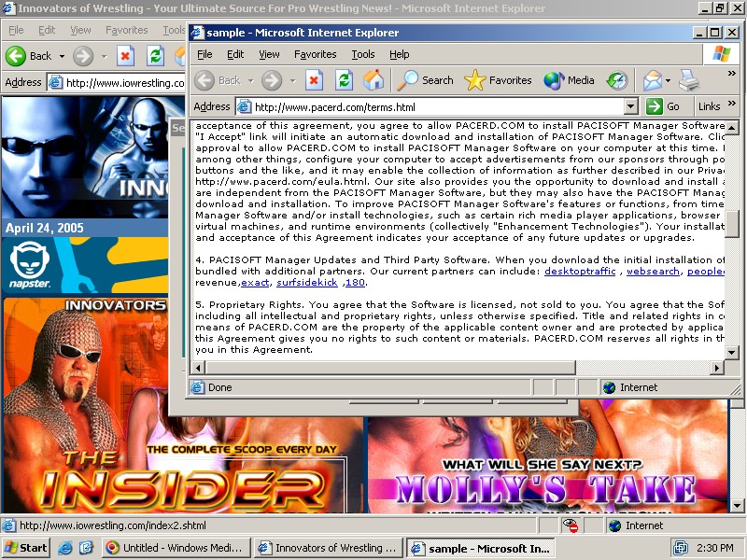
Task: Open Favorites menu in the Innovators of Wrestling window
Action: [x=127, y=30]
